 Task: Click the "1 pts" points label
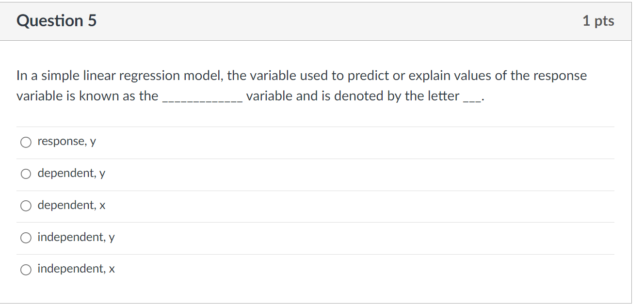tap(599, 21)
